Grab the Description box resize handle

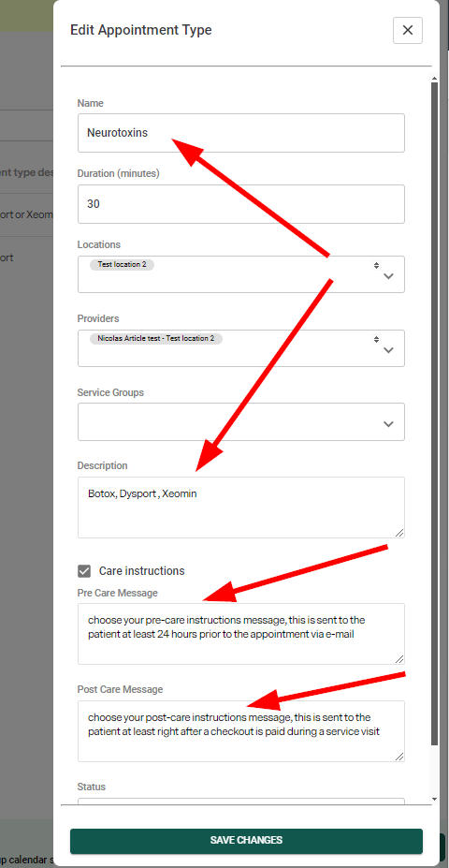click(x=399, y=533)
